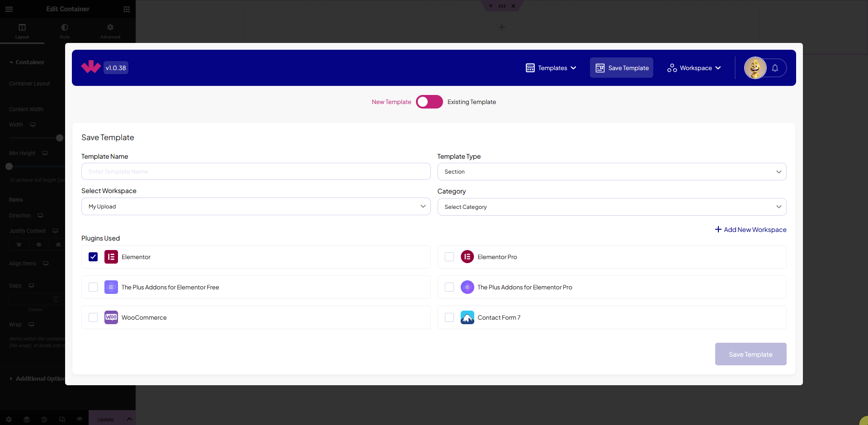
Task: Open Elementor site settings gear icon
Action: [x=9, y=419]
